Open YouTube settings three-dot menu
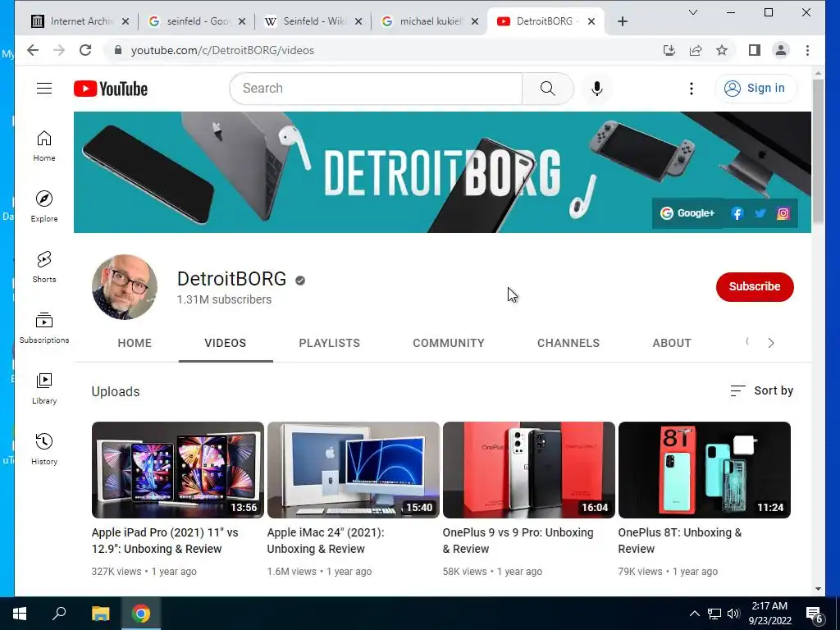The height and width of the screenshot is (630, 840). coord(691,89)
